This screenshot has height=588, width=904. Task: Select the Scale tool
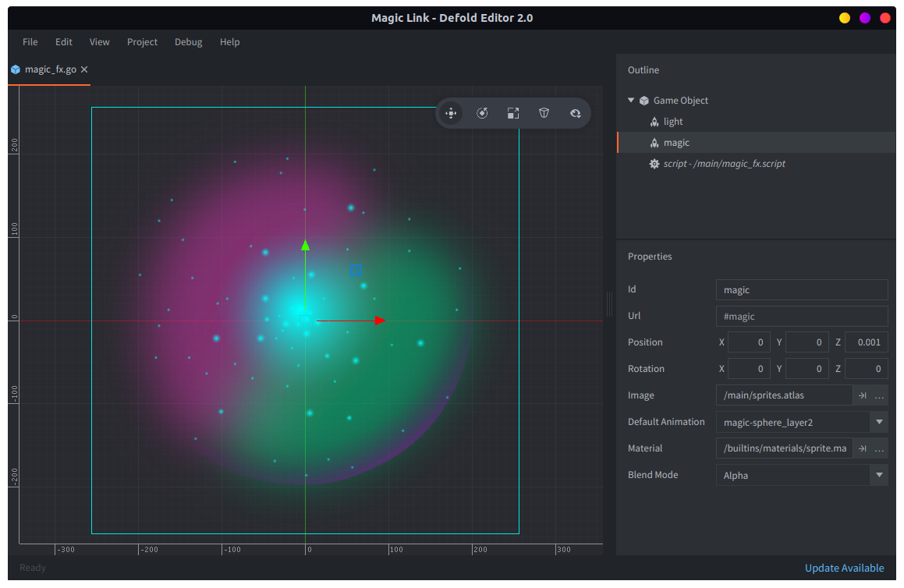point(513,113)
